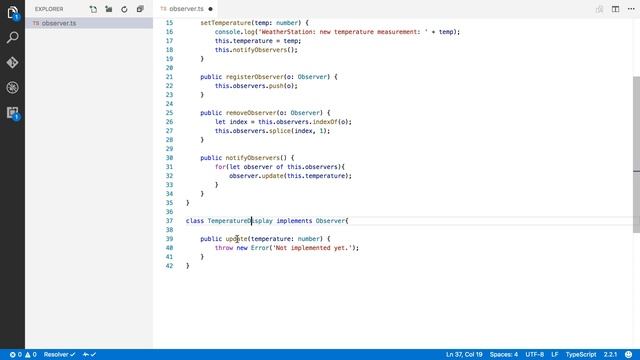Click the EXPLORER panel title
640x360 pixels.
49,9
